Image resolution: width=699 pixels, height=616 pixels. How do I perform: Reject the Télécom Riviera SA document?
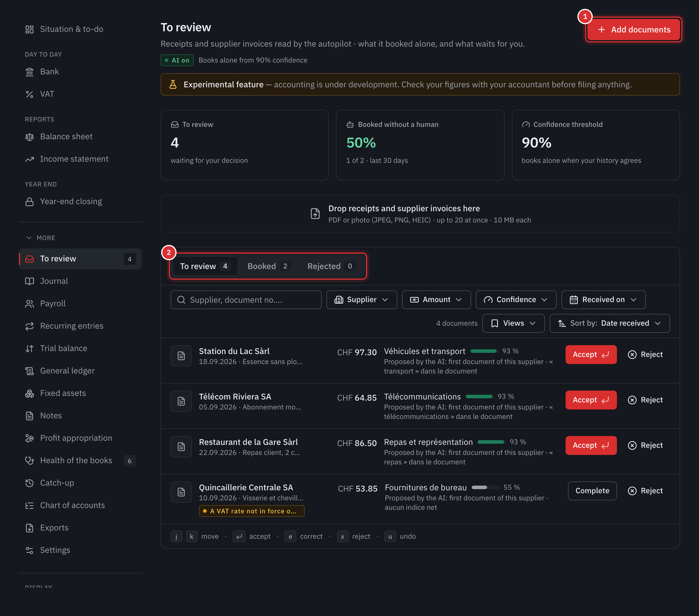click(645, 400)
